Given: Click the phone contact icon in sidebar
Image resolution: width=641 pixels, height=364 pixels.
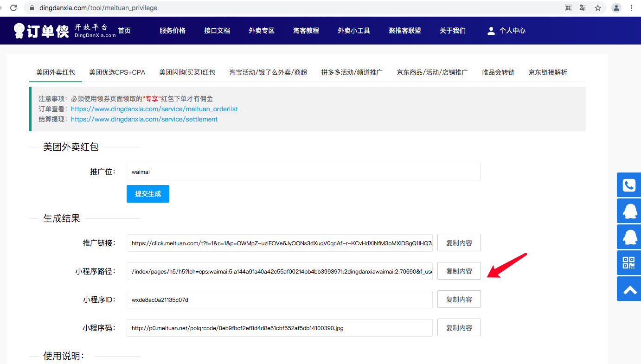Looking at the screenshot, I should (x=629, y=185).
